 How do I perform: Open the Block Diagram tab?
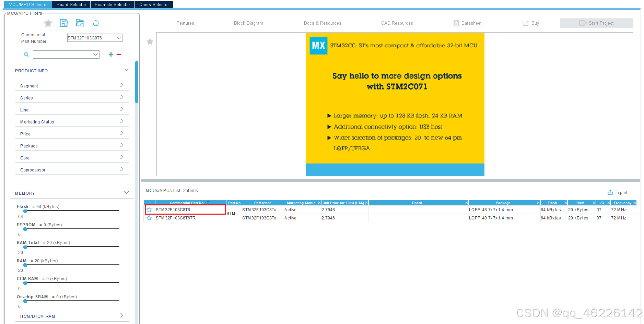click(248, 23)
